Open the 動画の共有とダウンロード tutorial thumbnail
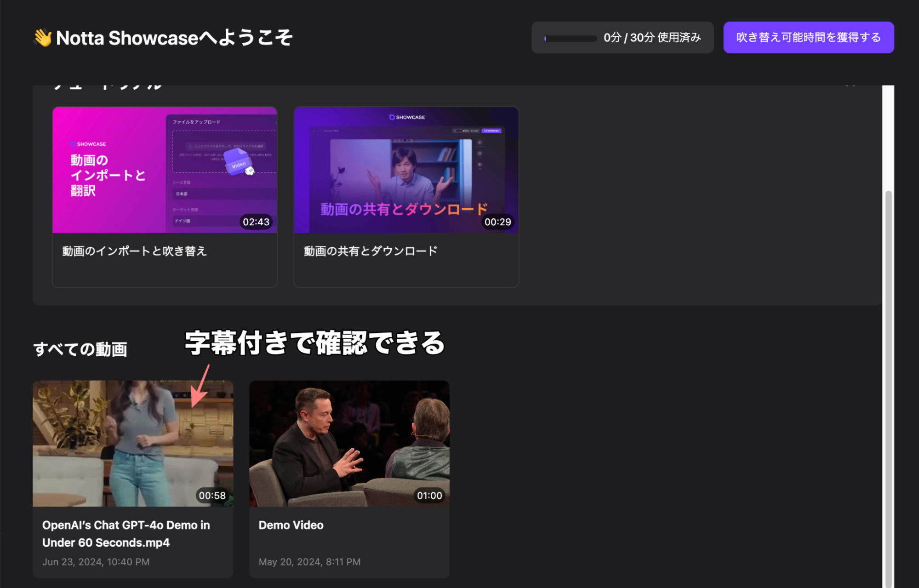919x588 pixels. 406,170
